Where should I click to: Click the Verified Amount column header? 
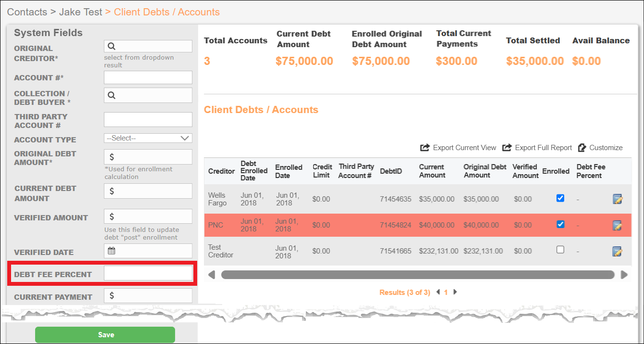pyautogui.click(x=525, y=171)
